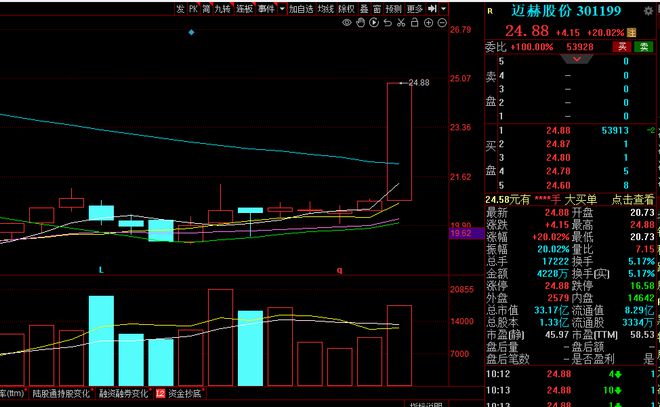Viewport: 660px width, 407px height.
Task: Toggle the padlock lock icon
Action: click(x=415, y=23)
